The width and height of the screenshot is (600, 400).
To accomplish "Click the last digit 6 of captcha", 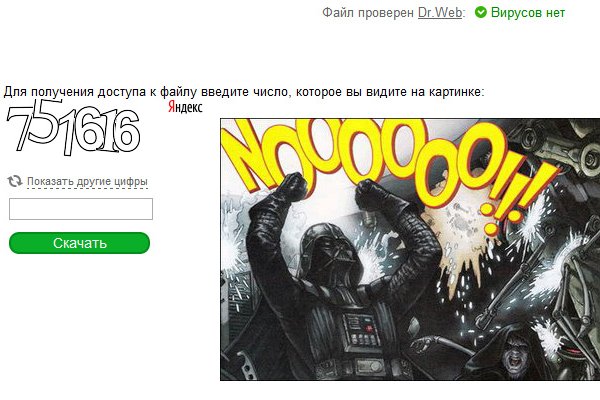I will (126, 131).
